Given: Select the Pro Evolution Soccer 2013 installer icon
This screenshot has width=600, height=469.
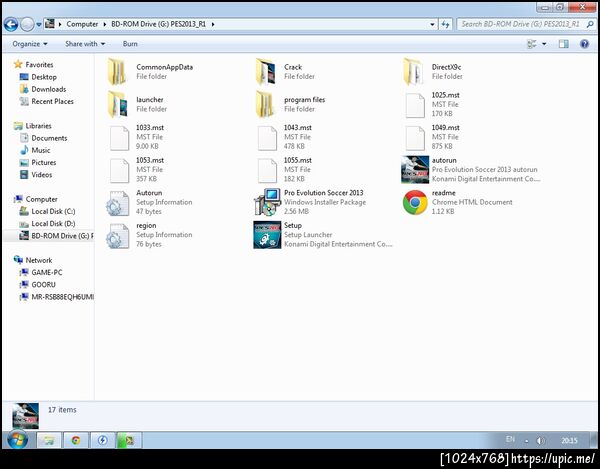Looking at the screenshot, I should point(267,202).
